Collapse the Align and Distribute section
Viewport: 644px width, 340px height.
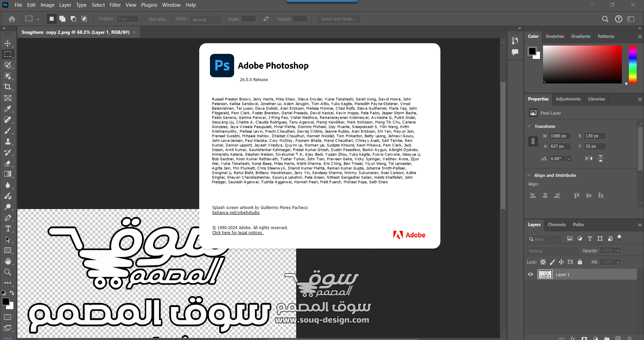529,175
